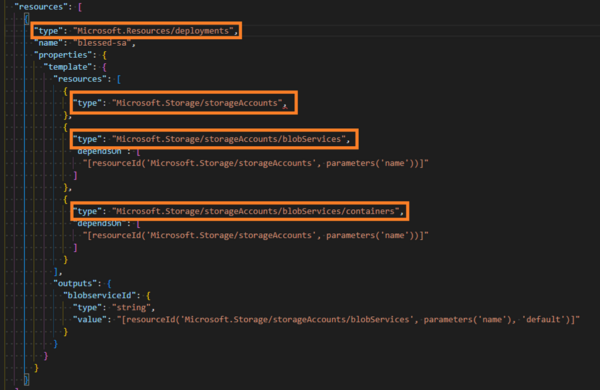This screenshot has height=390, width=600.
Task: Click the opening brace after "outputs"
Action: [x=109, y=284]
